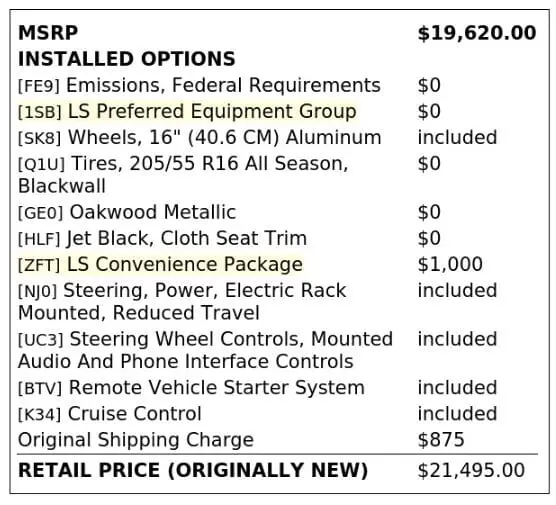Click the highlighted LS Preferred Equipment Group link
The height and width of the screenshot is (505, 556).
pos(212,111)
